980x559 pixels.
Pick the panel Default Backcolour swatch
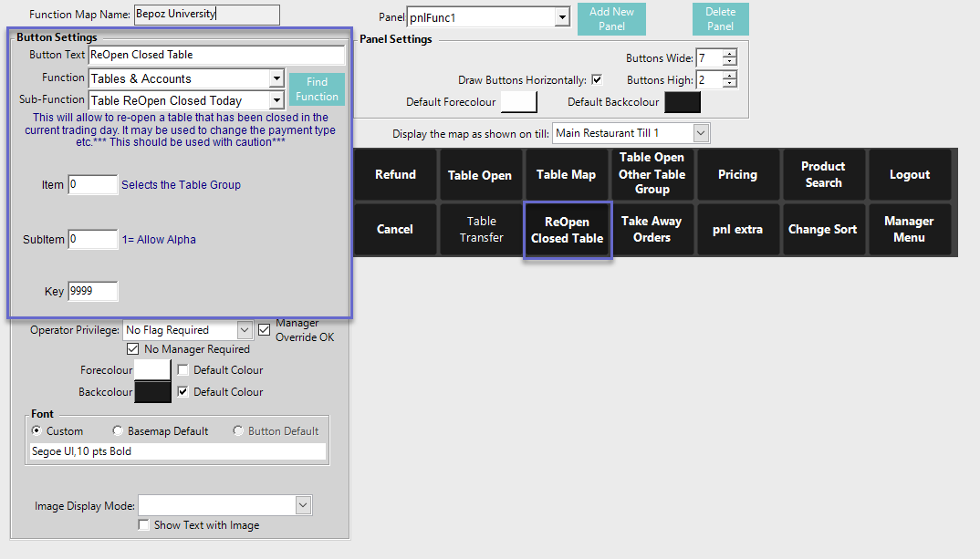(x=683, y=102)
